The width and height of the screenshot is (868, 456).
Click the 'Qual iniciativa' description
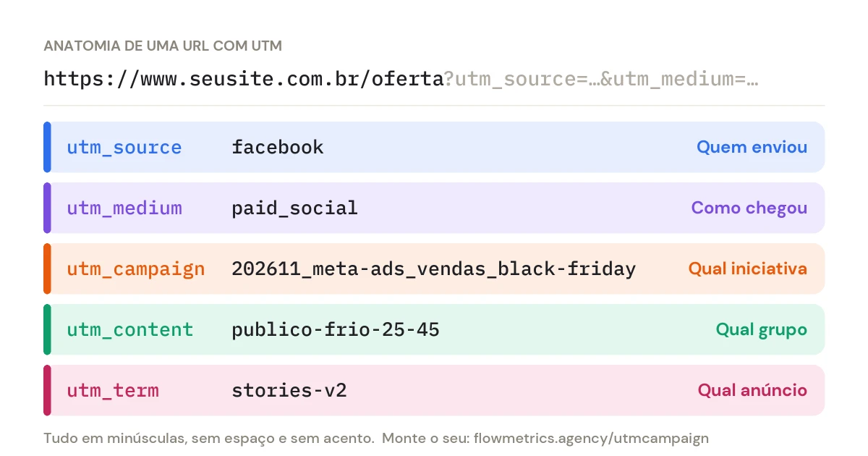tap(747, 269)
